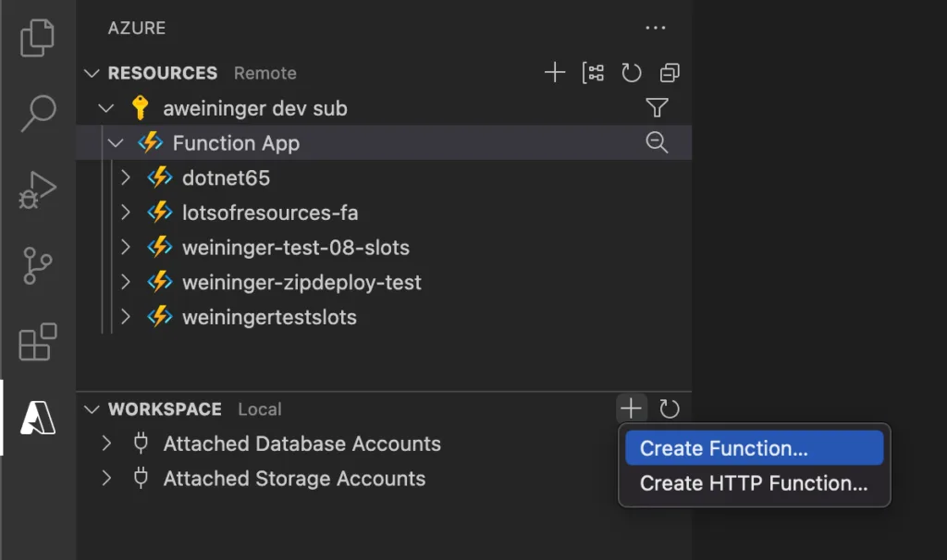Screen dimensions: 947x560
Task: Open the Azure panel ellipsis menu
Action: tap(656, 29)
